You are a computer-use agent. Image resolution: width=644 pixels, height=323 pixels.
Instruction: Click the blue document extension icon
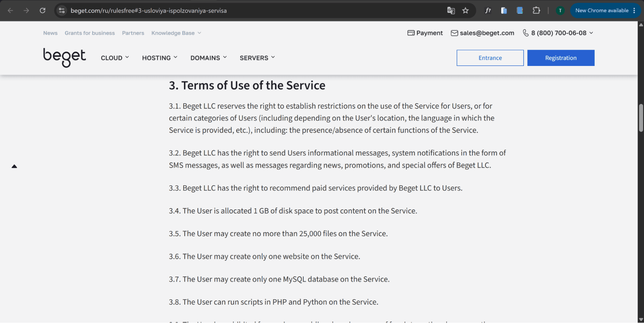(504, 11)
